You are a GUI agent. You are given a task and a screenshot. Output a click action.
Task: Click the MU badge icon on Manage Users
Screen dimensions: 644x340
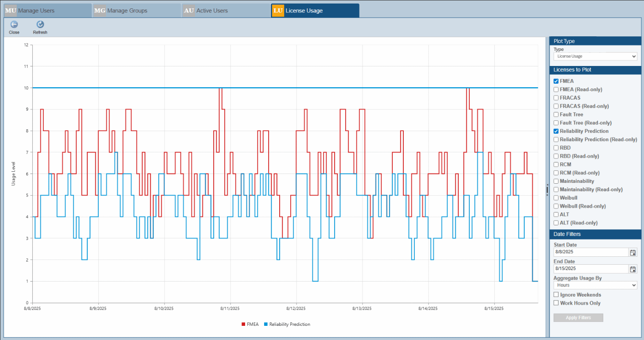tap(11, 11)
